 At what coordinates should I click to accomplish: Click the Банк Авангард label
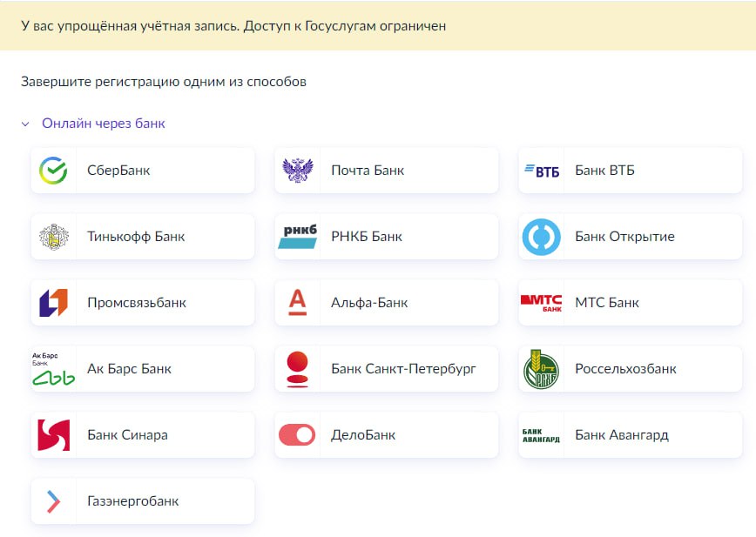coord(622,435)
